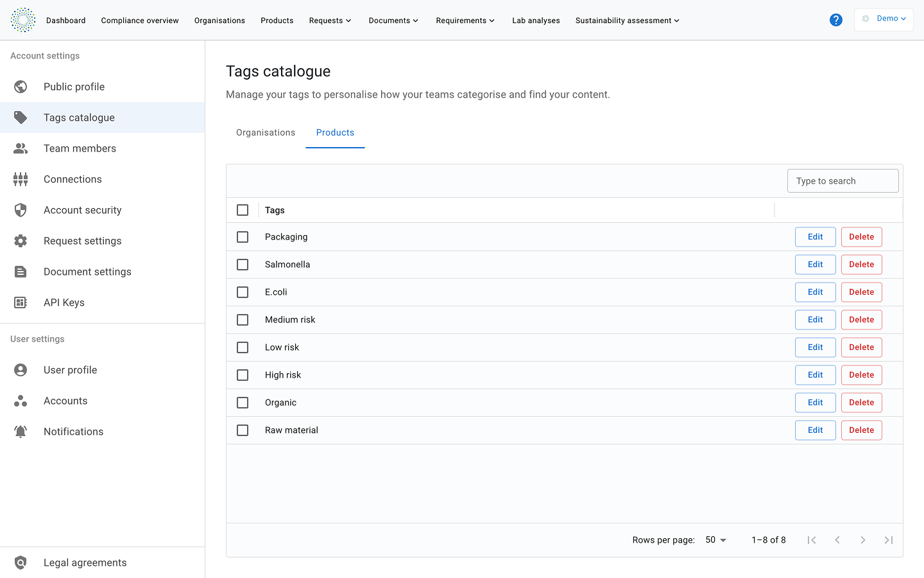The image size is (924, 578).
Task: Delete the Salmonella tag
Action: (x=862, y=265)
